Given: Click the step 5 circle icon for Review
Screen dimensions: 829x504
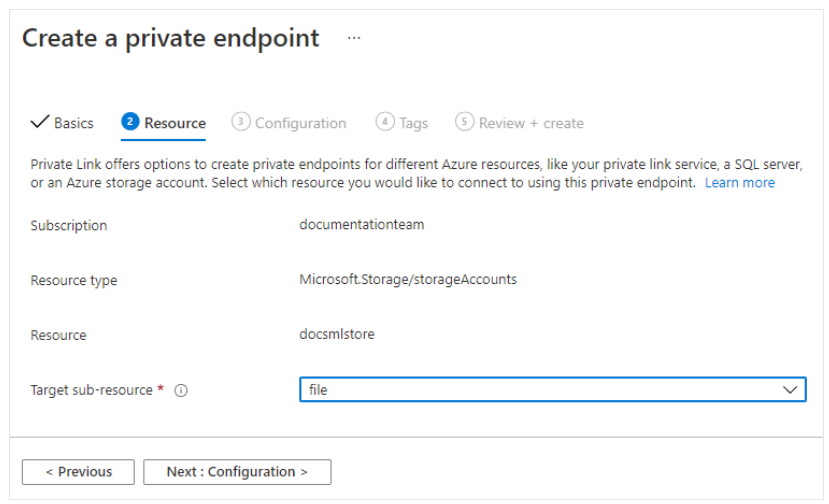Looking at the screenshot, I should coord(464,122).
